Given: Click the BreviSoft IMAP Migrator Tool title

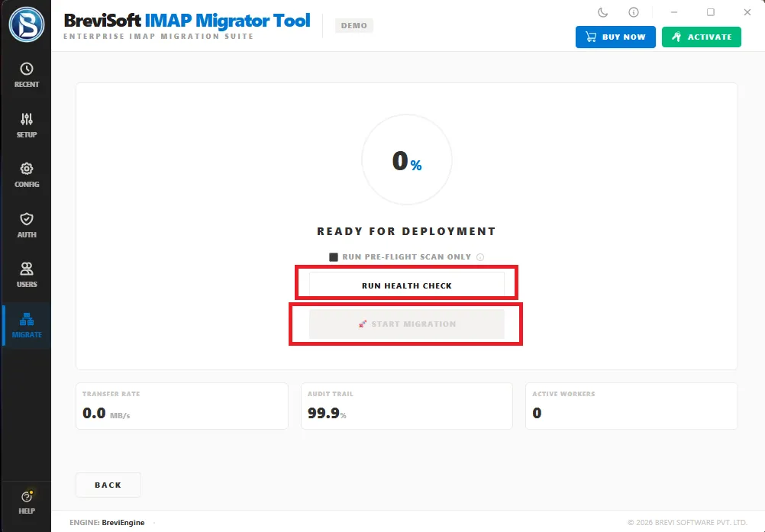Looking at the screenshot, I should coord(187,21).
